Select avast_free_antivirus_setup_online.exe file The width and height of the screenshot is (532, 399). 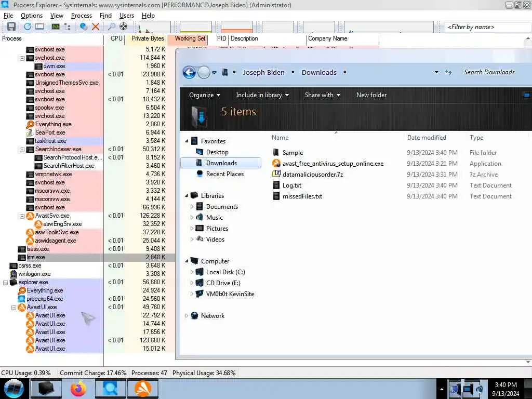pyautogui.click(x=333, y=164)
